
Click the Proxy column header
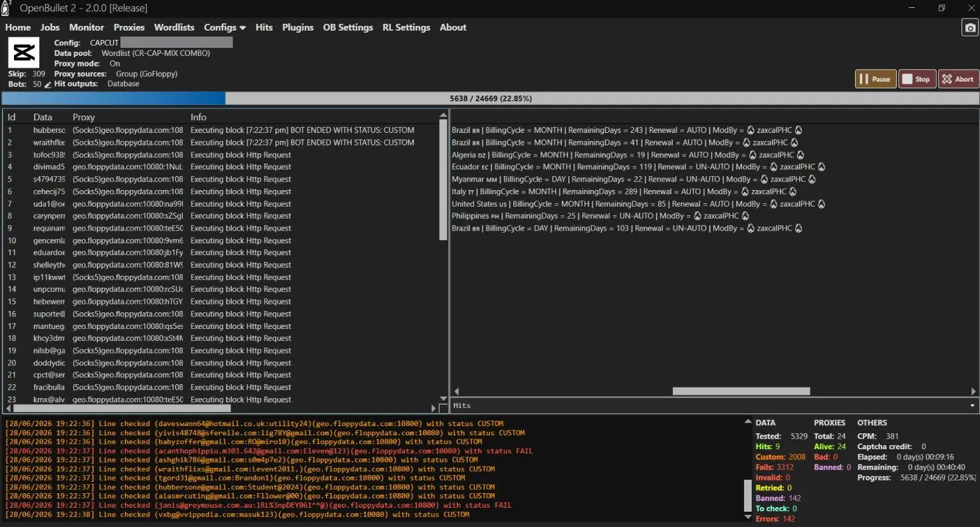click(84, 117)
